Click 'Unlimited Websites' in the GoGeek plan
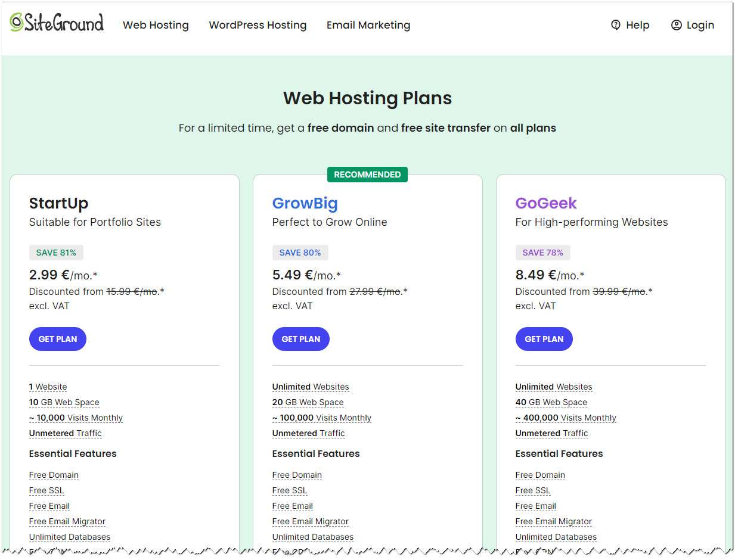Viewport: 735px width, 560px height. 554,387
